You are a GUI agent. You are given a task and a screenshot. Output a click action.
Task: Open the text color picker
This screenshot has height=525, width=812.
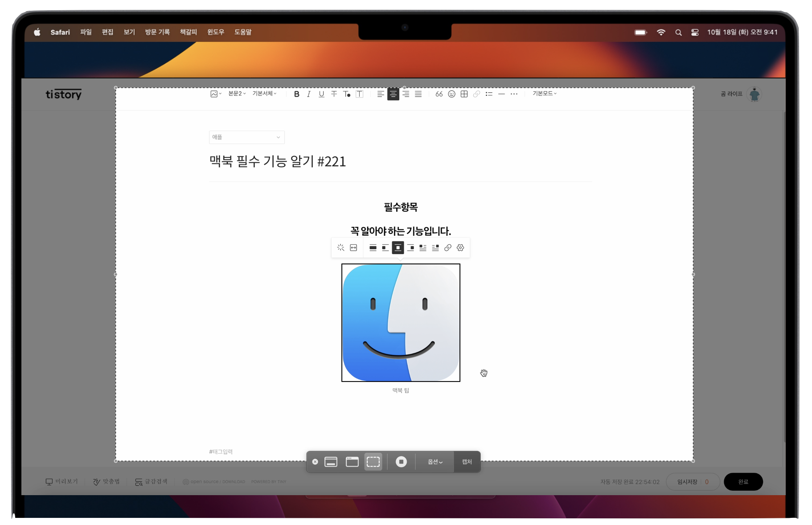[x=347, y=94]
